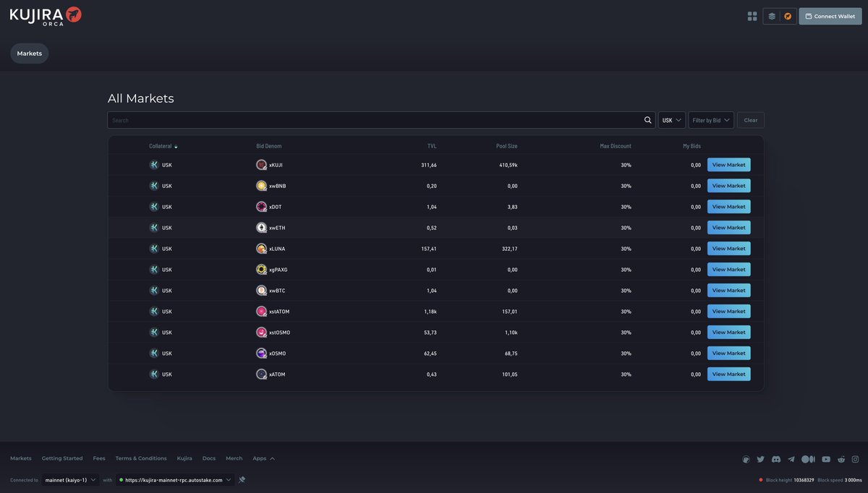
Task: Open the Kujira footer link
Action: [184, 458]
